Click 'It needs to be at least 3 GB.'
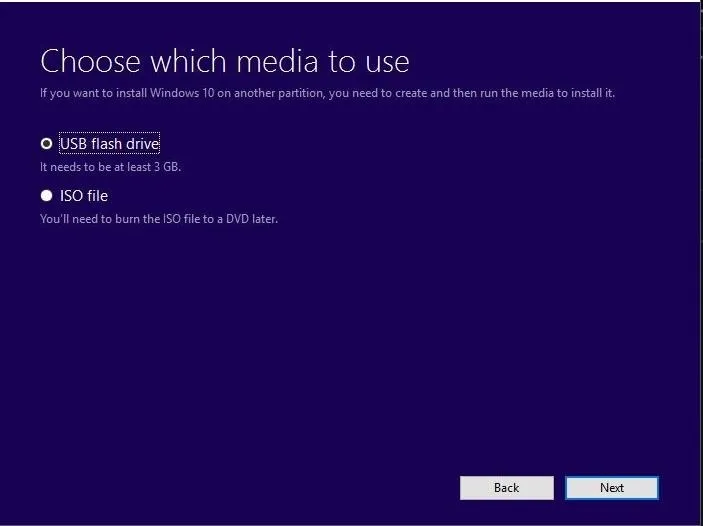This screenshot has height=526, width=703. point(110,167)
